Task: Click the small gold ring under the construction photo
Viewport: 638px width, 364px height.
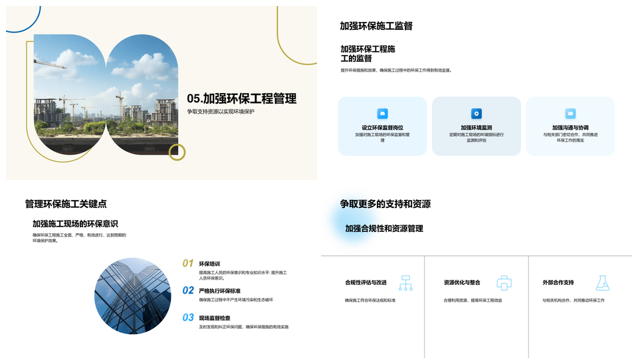Action: tap(177, 152)
